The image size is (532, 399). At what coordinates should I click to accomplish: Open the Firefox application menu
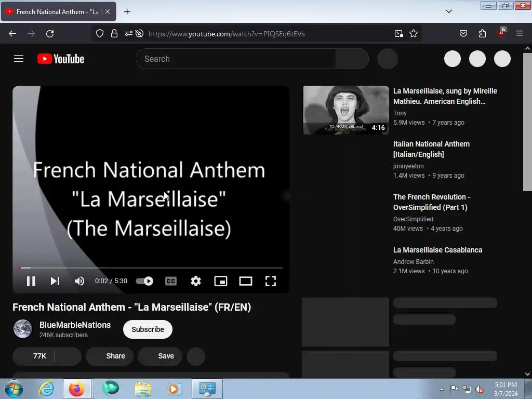520,34
